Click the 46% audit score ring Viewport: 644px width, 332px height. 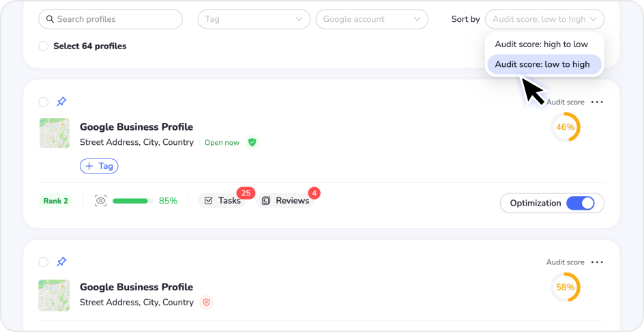pyautogui.click(x=565, y=127)
